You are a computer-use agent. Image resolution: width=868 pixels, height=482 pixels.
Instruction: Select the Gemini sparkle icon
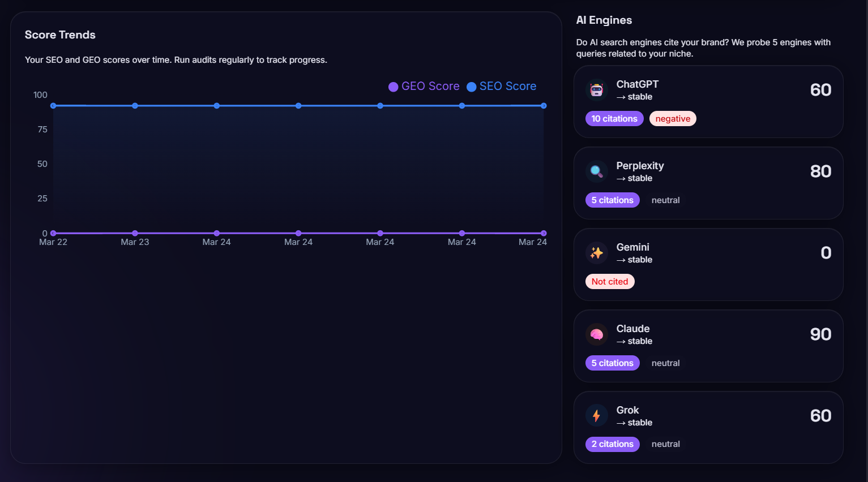[x=596, y=252]
